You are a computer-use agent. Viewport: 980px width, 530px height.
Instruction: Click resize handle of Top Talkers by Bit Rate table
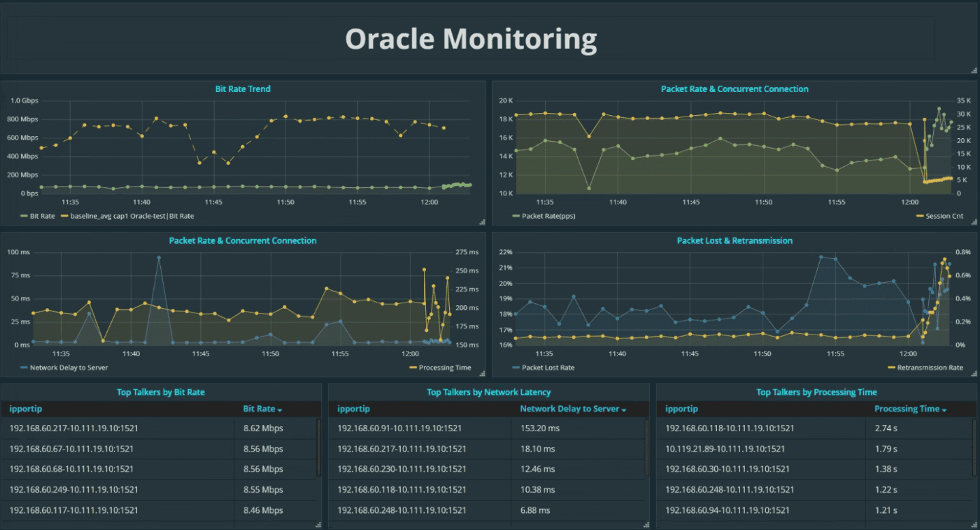(318, 525)
